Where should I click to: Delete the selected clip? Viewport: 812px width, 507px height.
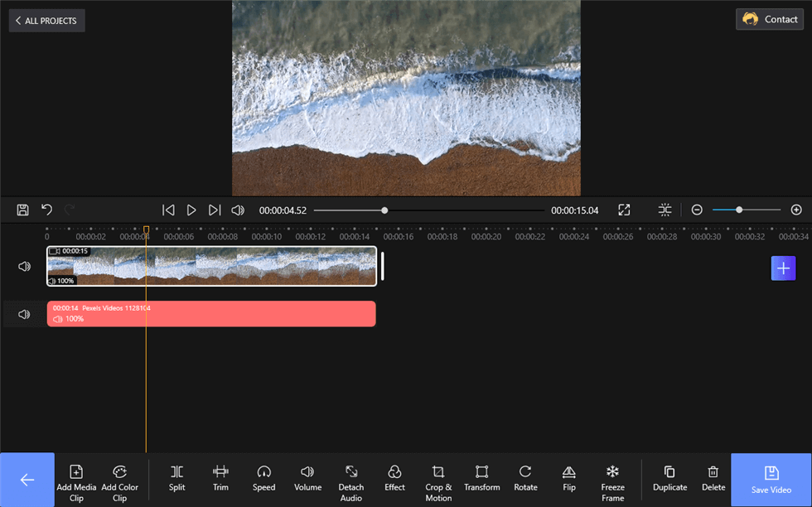[713, 478]
